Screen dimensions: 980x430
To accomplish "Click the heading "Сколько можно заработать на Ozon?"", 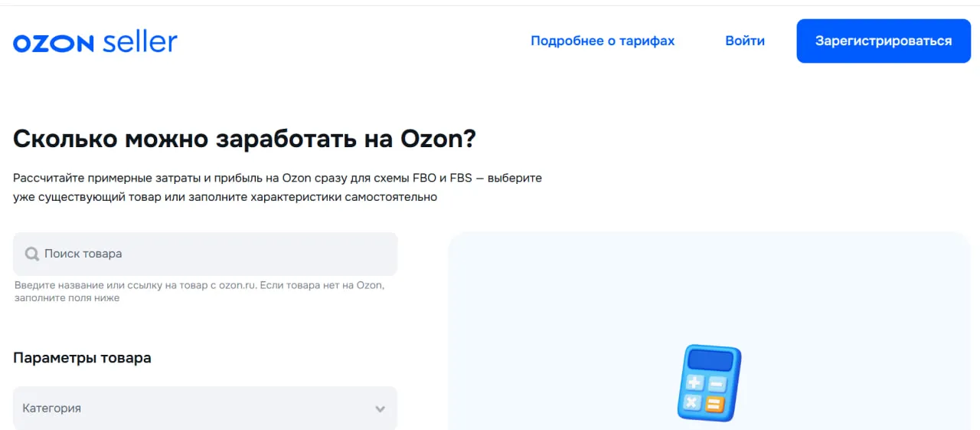I will [244, 140].
